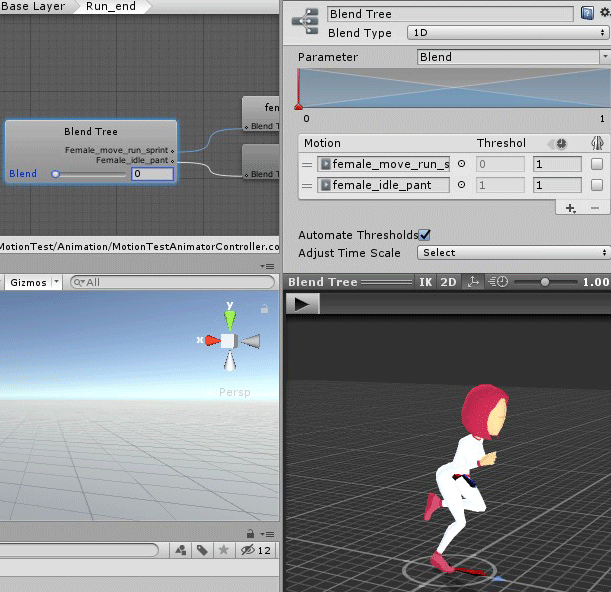Open the Gizmos dropdown in scene view

point(33,283)
